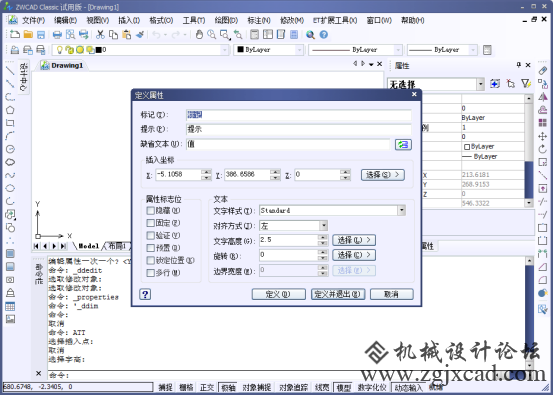Toggle 栅格 grid in status bar
553x395 pixels.
click(x=186, y=387)
